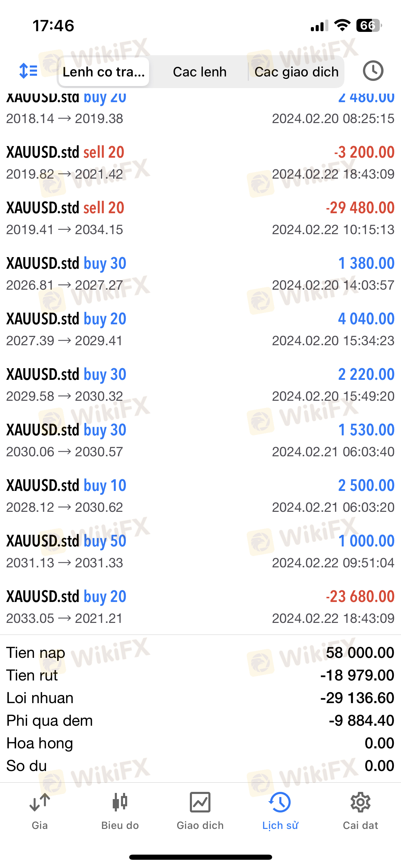Switch to Cac lenh segment
The height and width of the screenshot is (868, 401).
coord(199,72)
